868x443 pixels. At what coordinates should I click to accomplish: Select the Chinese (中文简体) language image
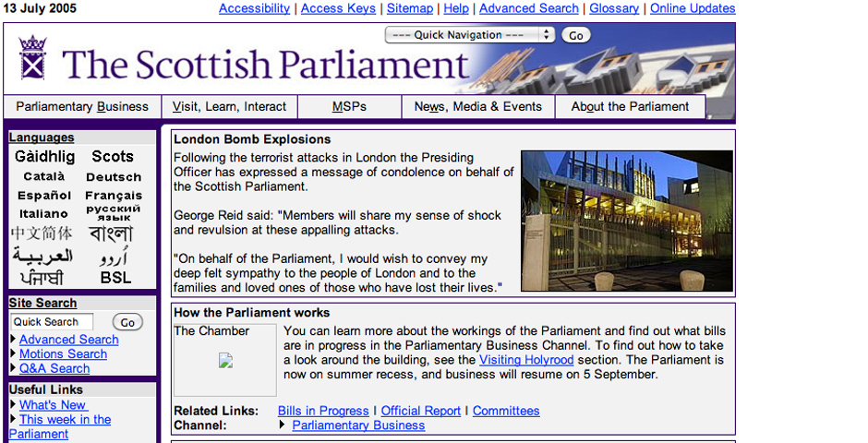point(42,233)
